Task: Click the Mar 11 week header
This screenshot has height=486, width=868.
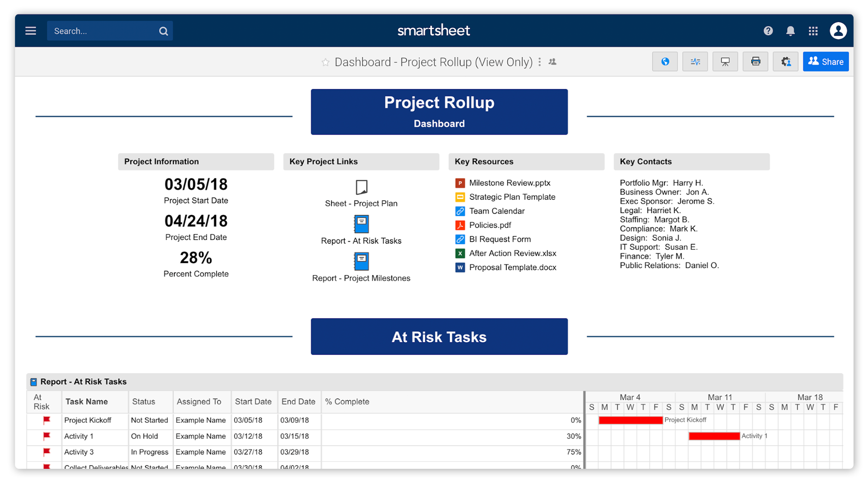Action: 720,397
